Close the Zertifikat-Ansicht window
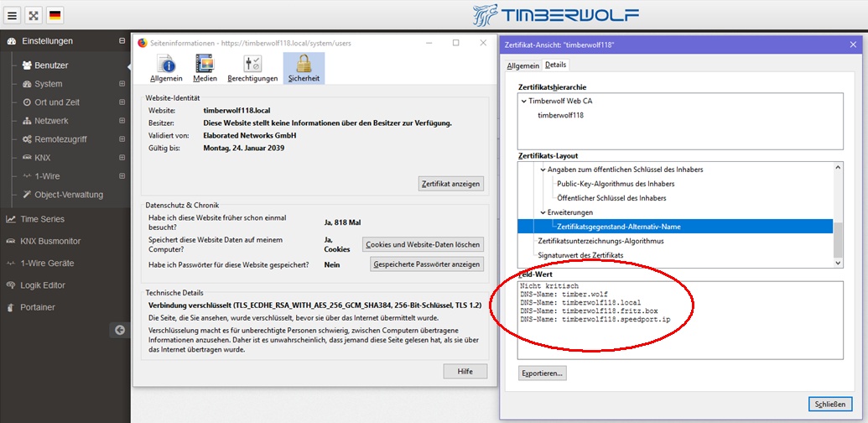This screenshot has height=423, width=868. click(853, 44)
